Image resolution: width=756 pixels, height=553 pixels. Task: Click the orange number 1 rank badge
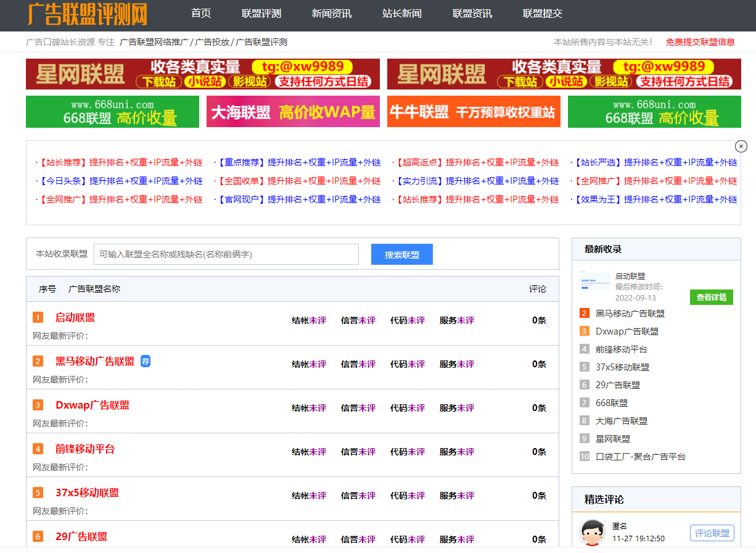pos(38,318)
